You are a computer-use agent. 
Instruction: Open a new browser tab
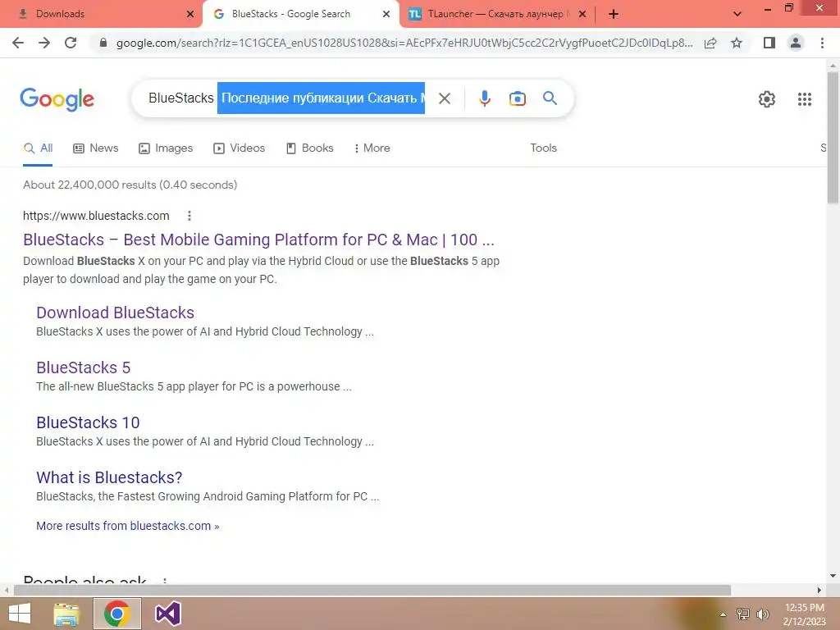(x=614, y=15)
